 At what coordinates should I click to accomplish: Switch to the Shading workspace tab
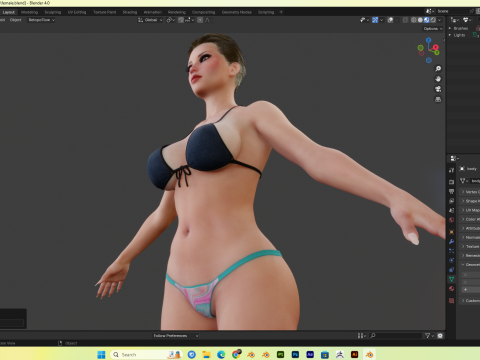[130, 12]
